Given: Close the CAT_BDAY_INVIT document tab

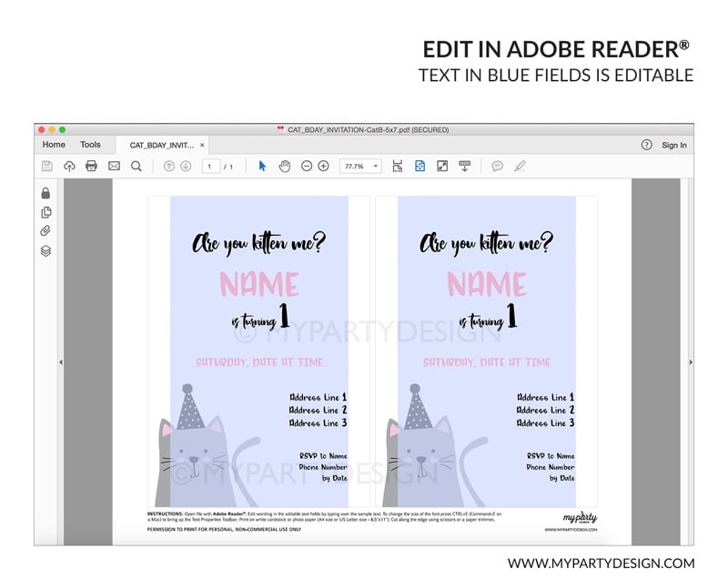Looking at the screenshot, I should click(202, 145).
